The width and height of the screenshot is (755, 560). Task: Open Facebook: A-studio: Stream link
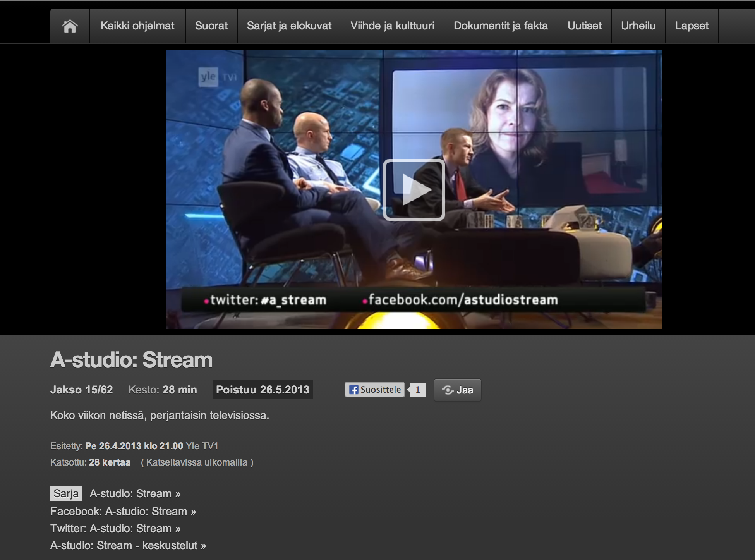(x=123, y=511)
